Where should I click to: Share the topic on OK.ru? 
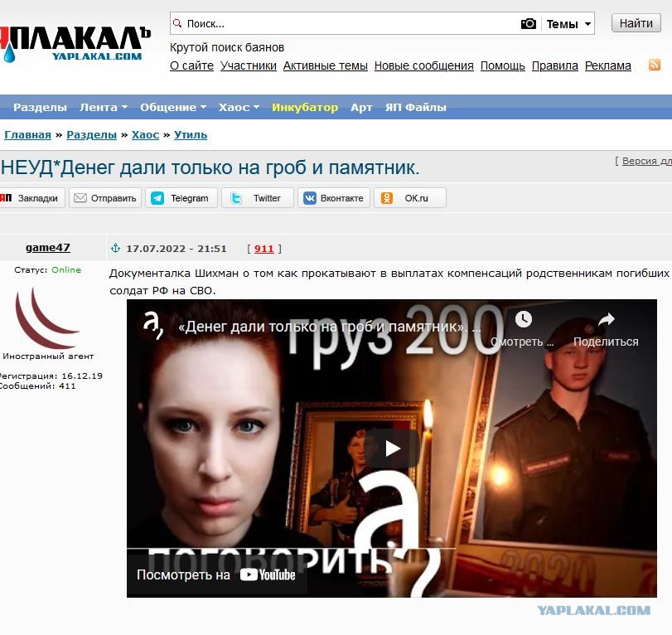[409, 198]
